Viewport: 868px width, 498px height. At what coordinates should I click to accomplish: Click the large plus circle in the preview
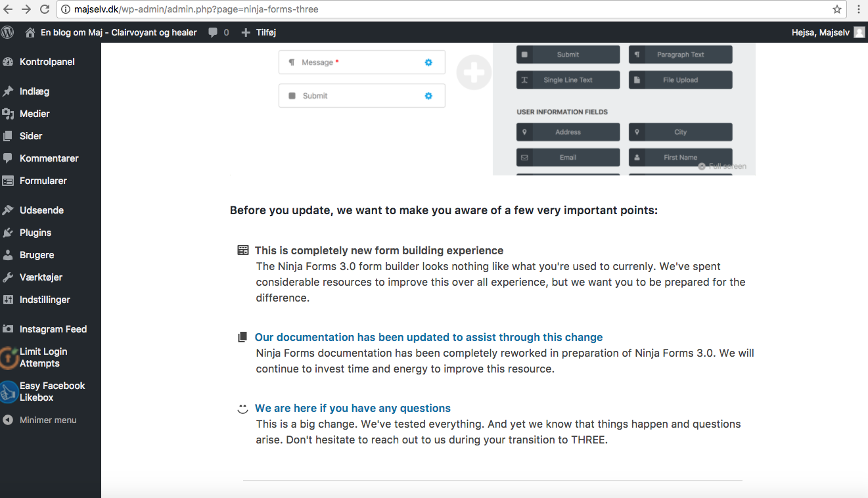point(474,72)
